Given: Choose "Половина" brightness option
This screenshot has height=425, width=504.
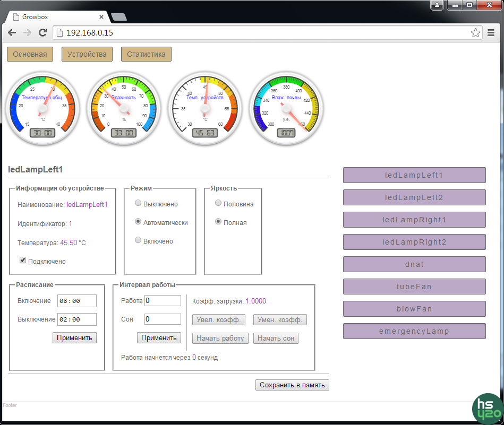Looking at the screenshot, I should (x=218, y=203).
